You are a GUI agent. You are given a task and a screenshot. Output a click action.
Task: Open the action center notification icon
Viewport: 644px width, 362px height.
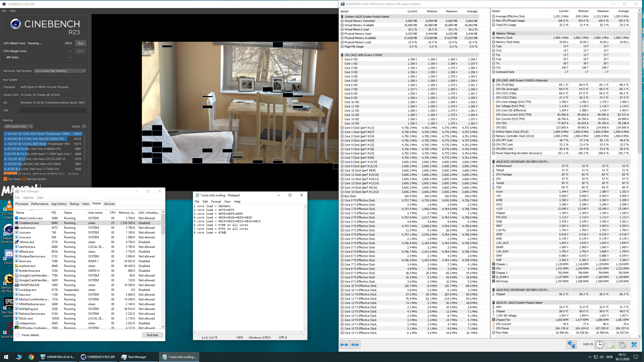[x=636, y=357]
